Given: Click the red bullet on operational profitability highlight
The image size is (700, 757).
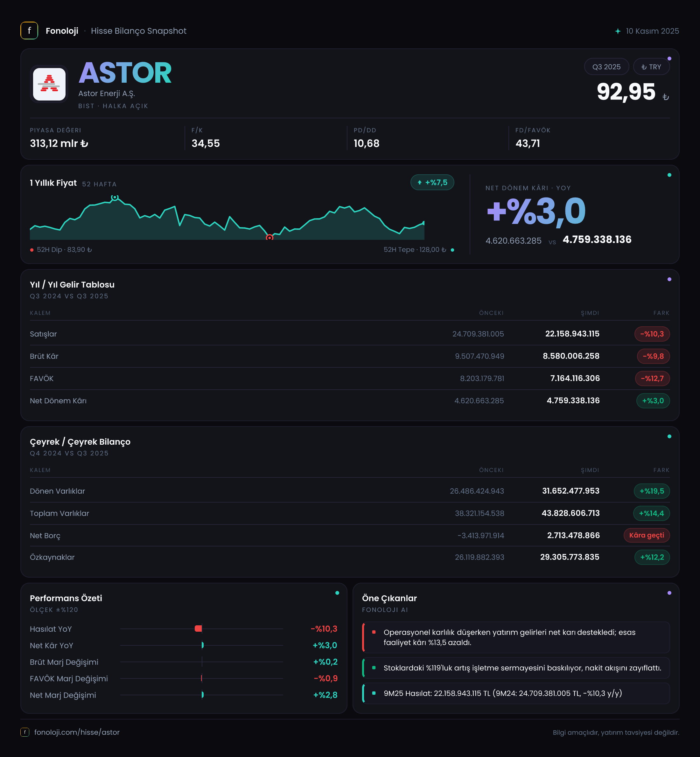Looking at the screenshot, I should coord(374,632).
